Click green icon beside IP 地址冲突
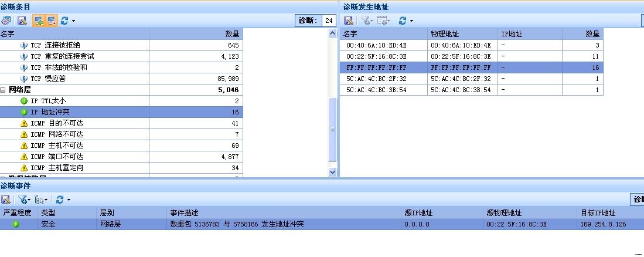 tap(24, 112)
